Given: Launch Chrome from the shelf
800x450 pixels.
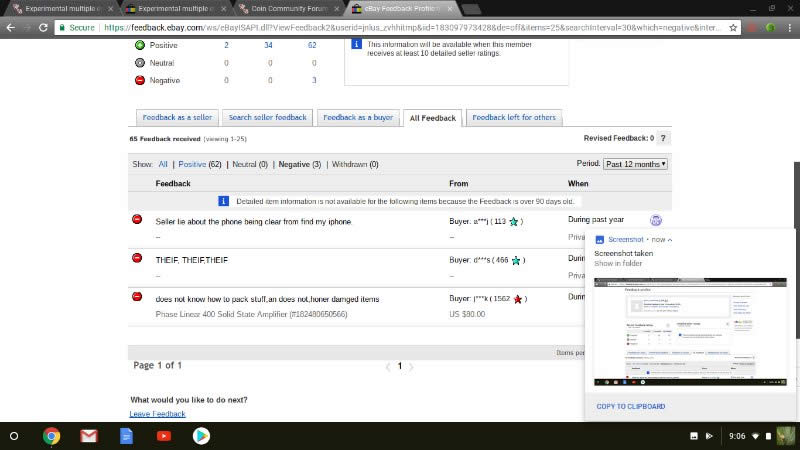Looking at the screenshot, I should pyautogui.click(x=51, y=436).
